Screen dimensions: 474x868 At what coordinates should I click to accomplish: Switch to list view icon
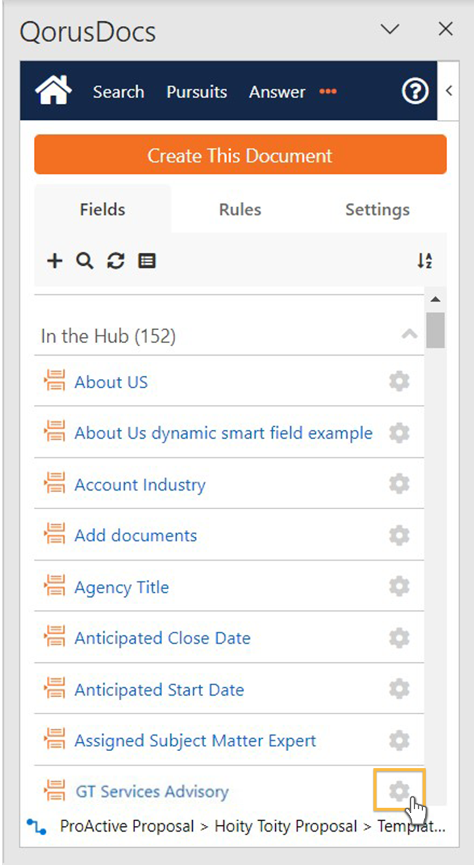[x=147, y=261]
